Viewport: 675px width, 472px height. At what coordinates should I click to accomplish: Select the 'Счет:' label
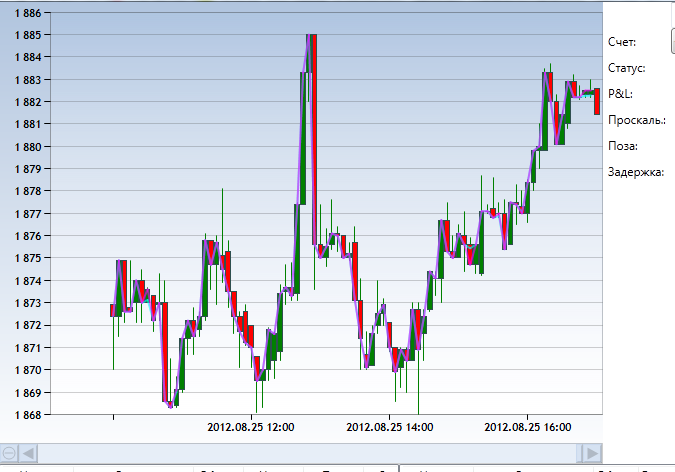[622, 42]
